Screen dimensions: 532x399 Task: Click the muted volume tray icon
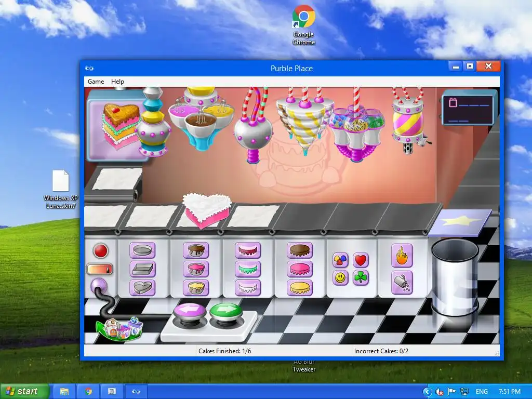coord(440,392)
